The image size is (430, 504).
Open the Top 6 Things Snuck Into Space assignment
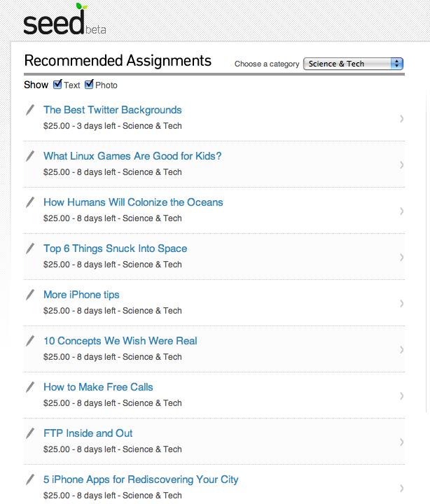coord(115,248)
